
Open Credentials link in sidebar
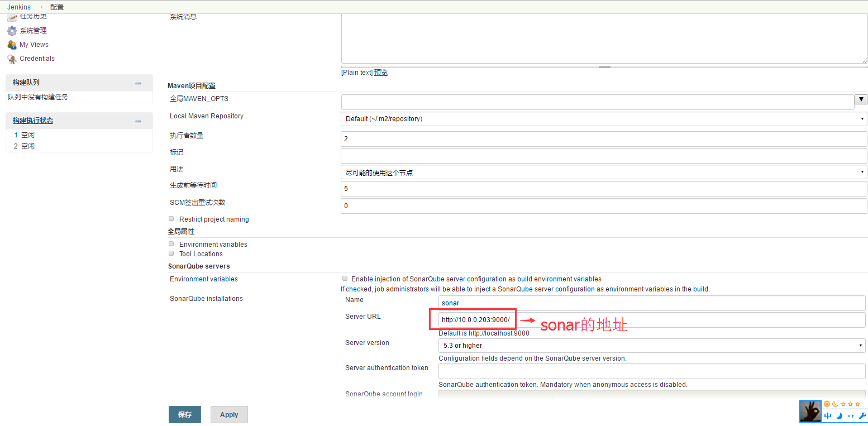[x=37, y=59]
